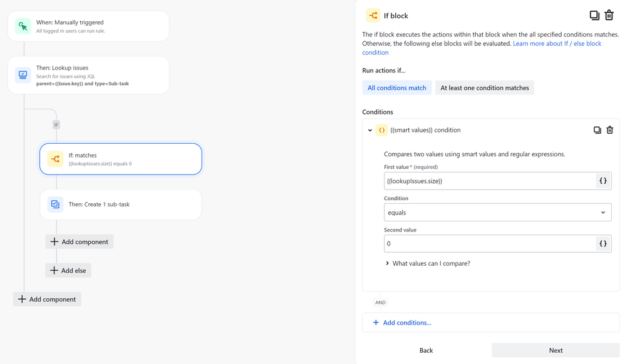Viewport: 625px width, 364px height.
Task: Open the Condition equals dropdown
Action: (497, 213)
